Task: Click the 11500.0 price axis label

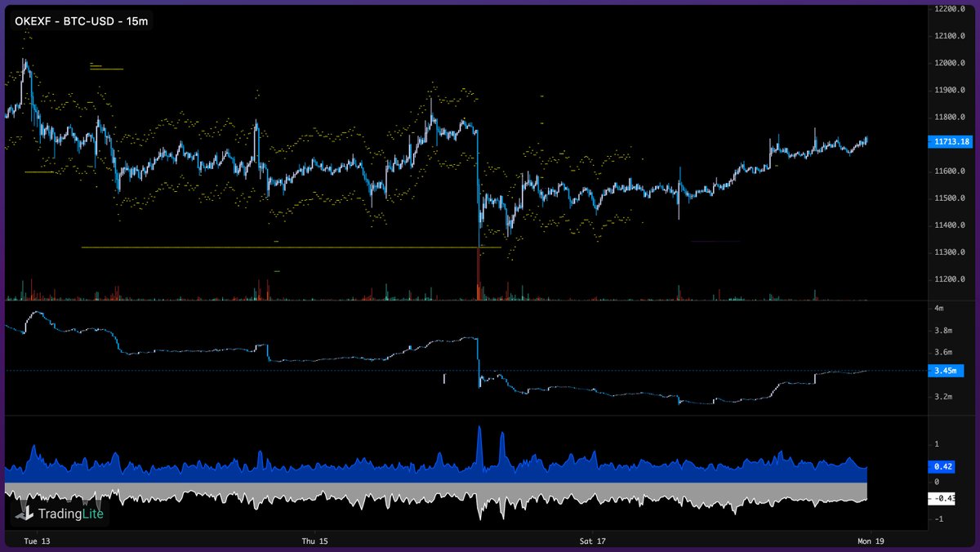Action: pyautogui.click(x=950, y=198)
